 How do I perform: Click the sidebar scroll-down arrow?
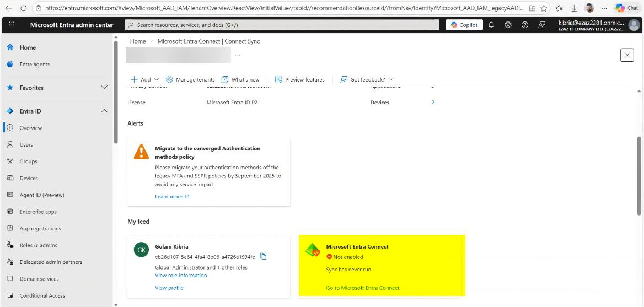point(115,305)
